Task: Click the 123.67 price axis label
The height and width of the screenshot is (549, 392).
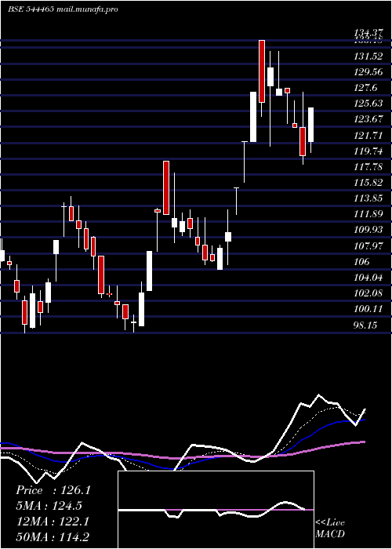Action: point(368,119)
